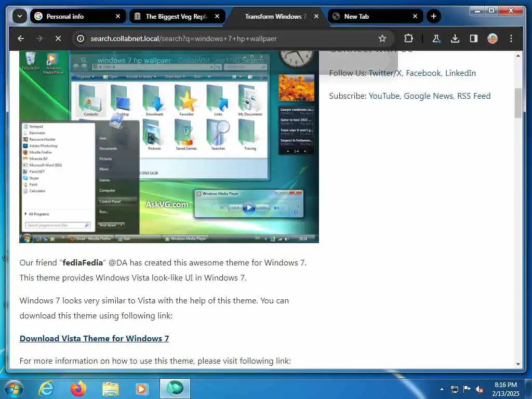Image resolution: width=532 pixels, height=399 pixels.
Task: Open a new browser tab with plus button
Action: 433,16
